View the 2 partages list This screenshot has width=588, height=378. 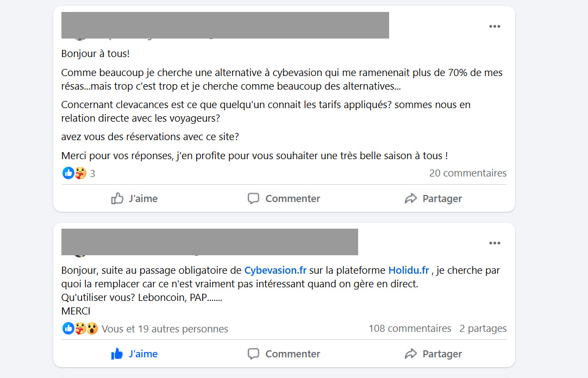click(x=483, y=329)
